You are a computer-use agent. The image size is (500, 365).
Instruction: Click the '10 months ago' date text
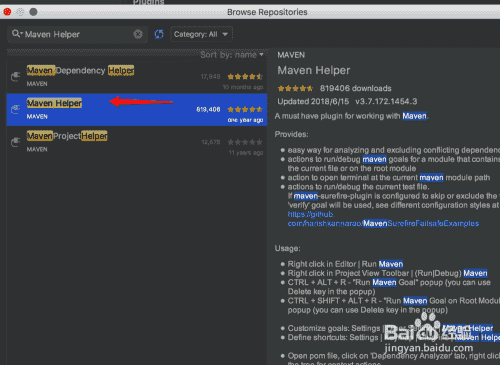click(243, 87)
